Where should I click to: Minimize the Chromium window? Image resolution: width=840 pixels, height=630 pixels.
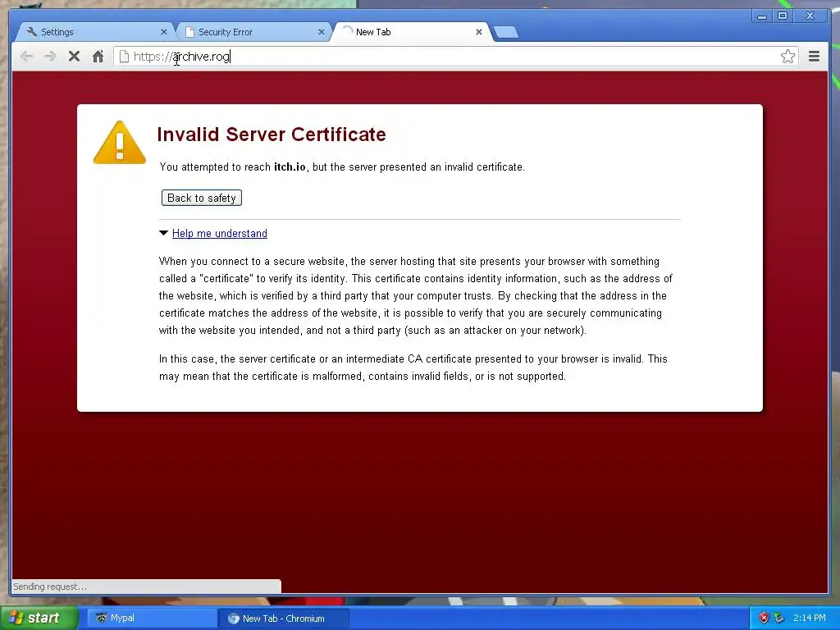click(x=761, y=16)
